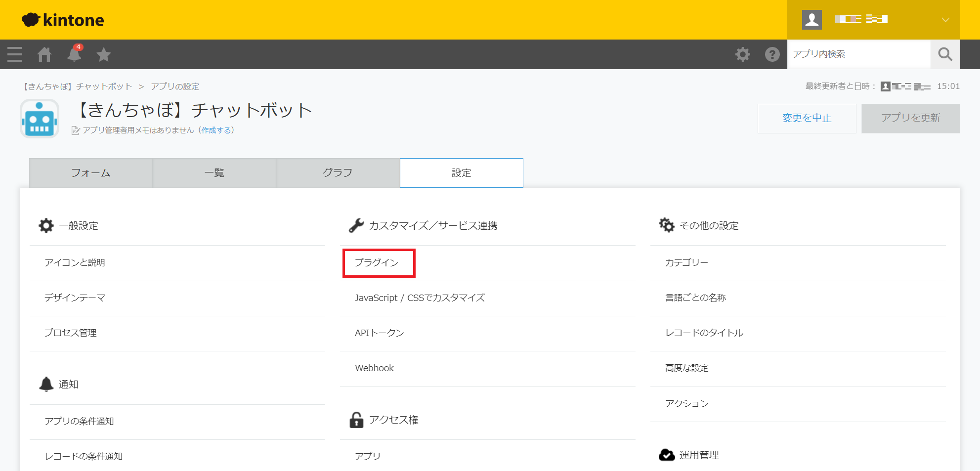Switch to the フォーム tab
Screen dimensions: 980x471
[91, 173]
